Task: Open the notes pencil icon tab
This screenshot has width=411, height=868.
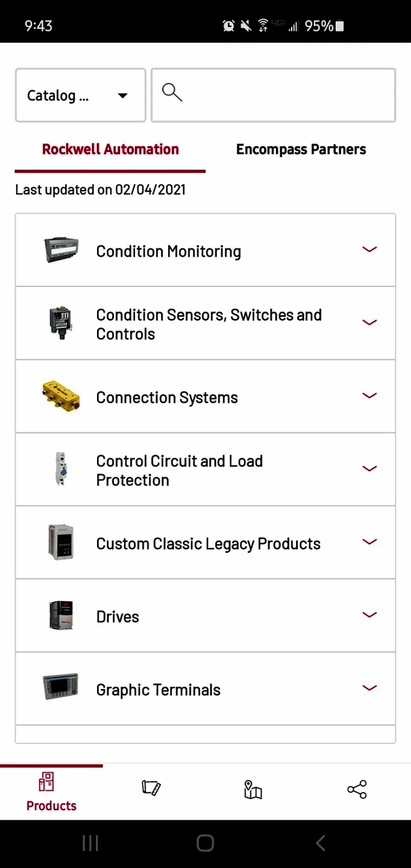Action: point(151,788)
